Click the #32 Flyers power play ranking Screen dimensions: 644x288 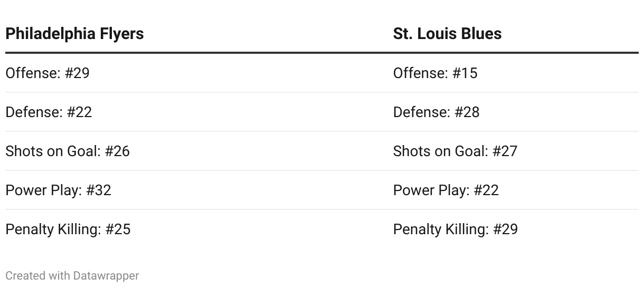[x=99, y=190]
